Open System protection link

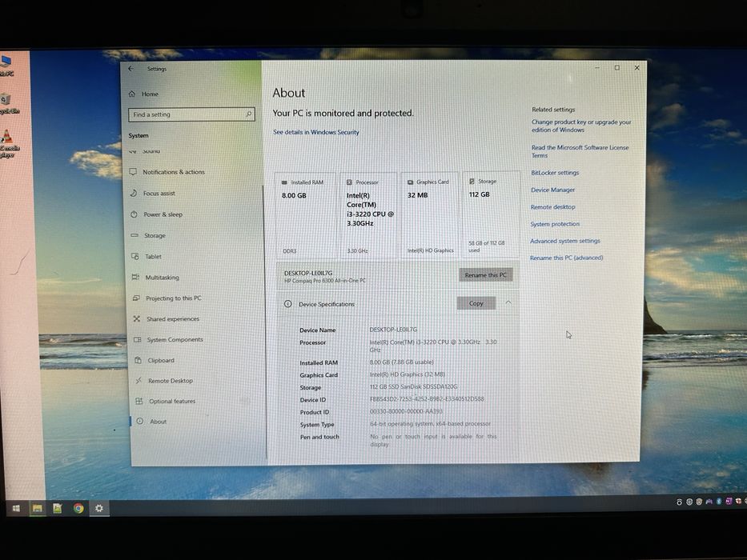click(555, 224)
